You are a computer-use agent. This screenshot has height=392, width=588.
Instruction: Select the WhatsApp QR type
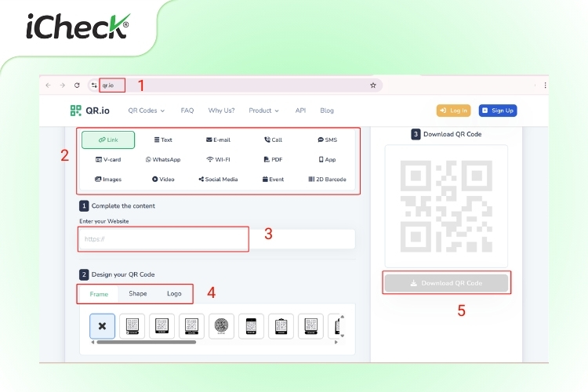(163, 159)
